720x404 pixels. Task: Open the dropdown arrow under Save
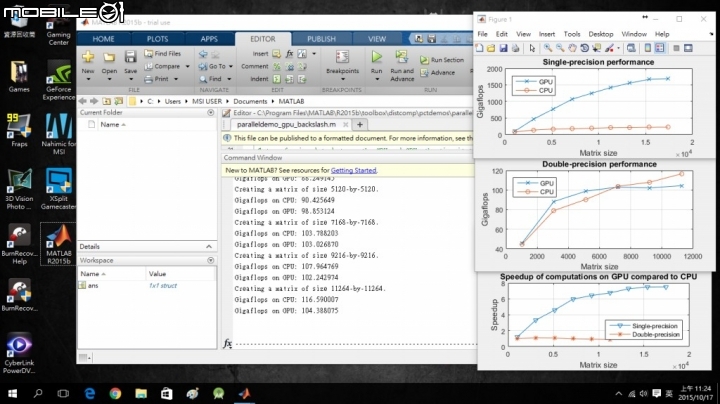click(x=130, y=80)
